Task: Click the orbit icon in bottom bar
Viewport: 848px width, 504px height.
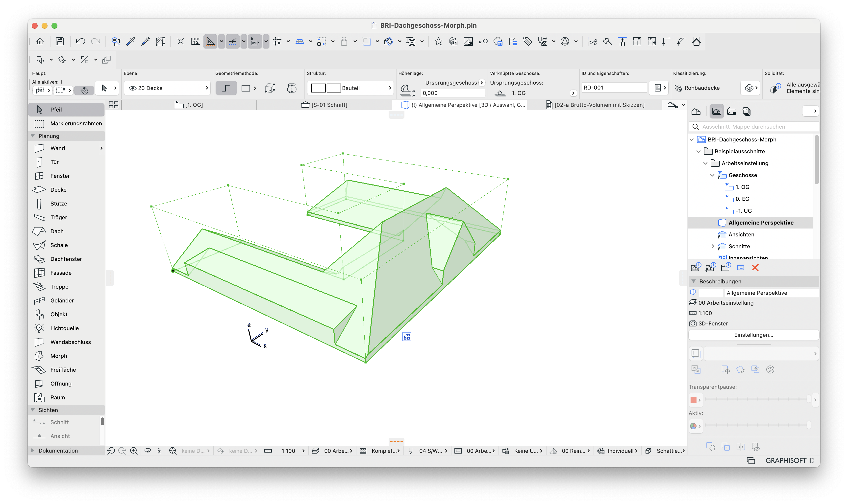Action: (x=148, y=451)
